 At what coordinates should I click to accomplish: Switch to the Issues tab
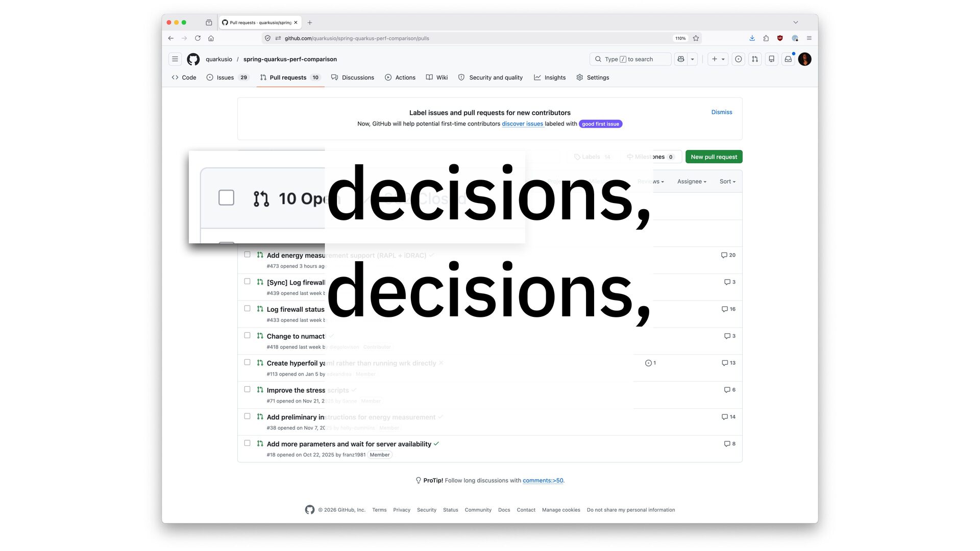click(x=225, y=78)
